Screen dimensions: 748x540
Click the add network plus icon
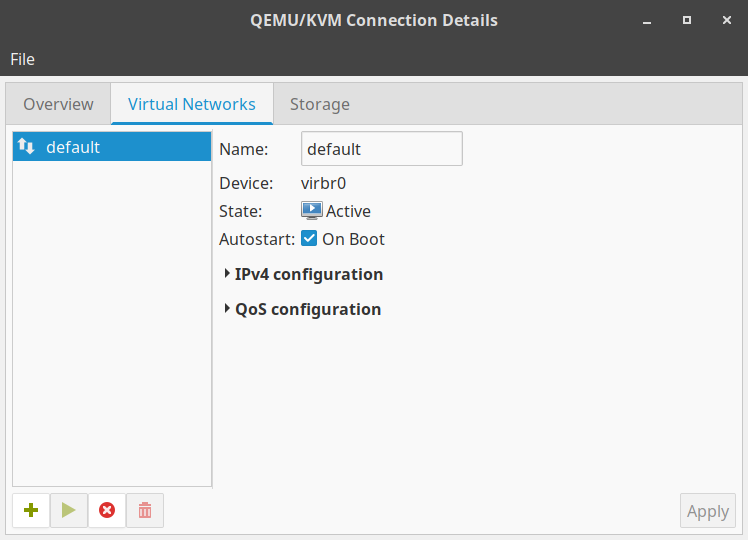tap(31, 510)
